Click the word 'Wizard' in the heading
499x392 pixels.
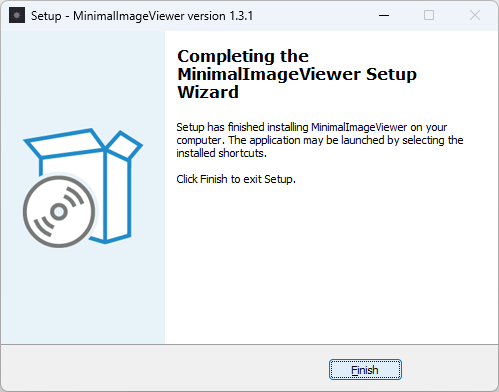pyautogui.click(x=208, y=92)
